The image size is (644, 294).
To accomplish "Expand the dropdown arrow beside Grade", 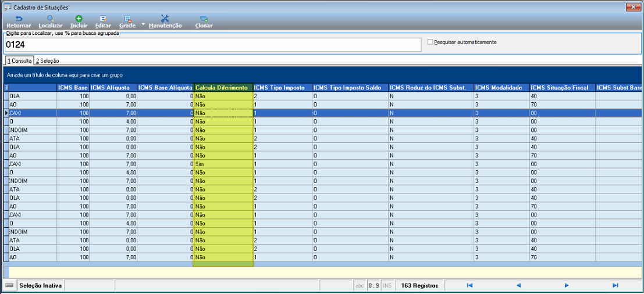I will [x=143, y=24].
